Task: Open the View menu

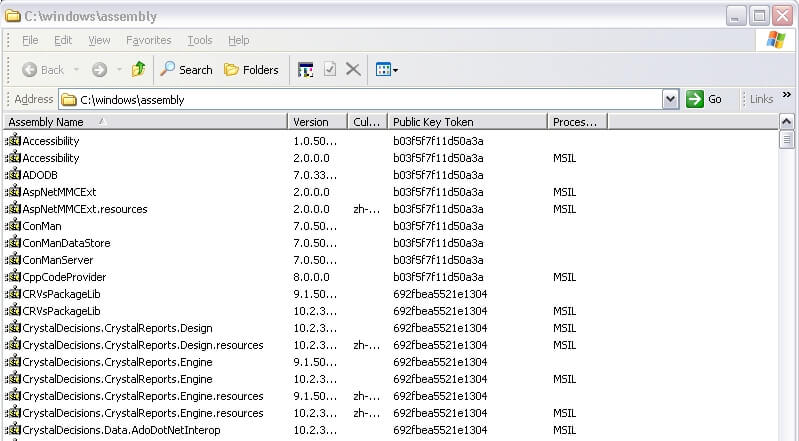Action: (x=99, y=40)
